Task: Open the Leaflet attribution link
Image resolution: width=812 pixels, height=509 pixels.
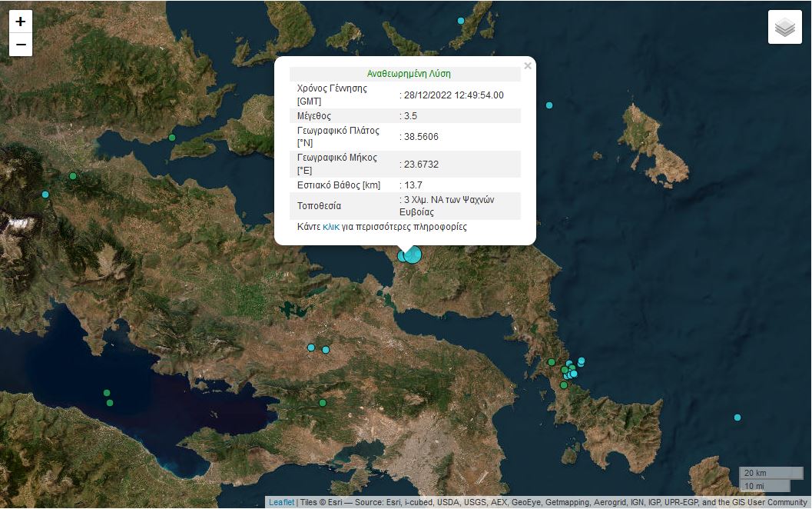Action: pos(281,502)
